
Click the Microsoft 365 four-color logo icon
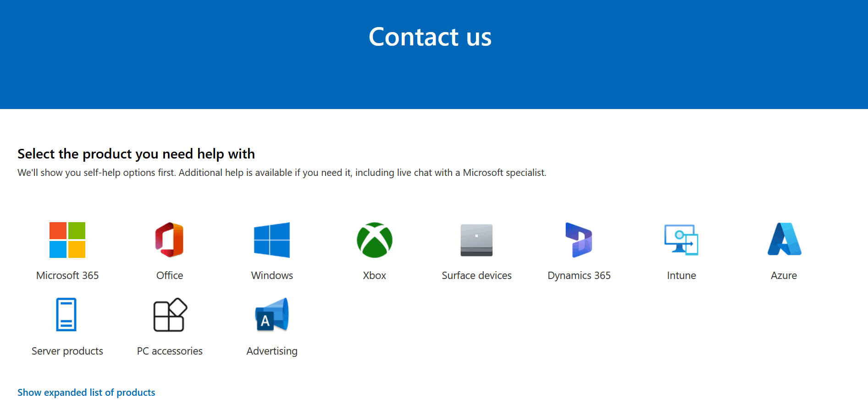[x=67, y=240]
